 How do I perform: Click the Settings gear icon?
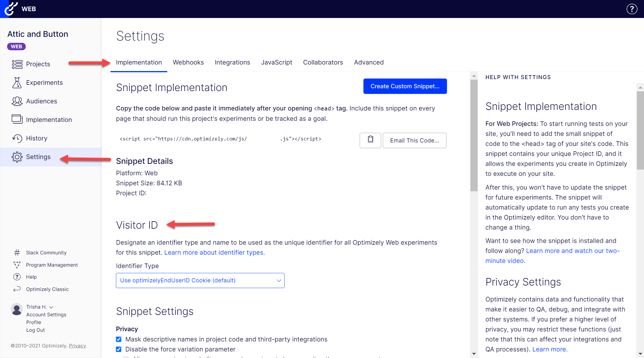coord(17,157)
